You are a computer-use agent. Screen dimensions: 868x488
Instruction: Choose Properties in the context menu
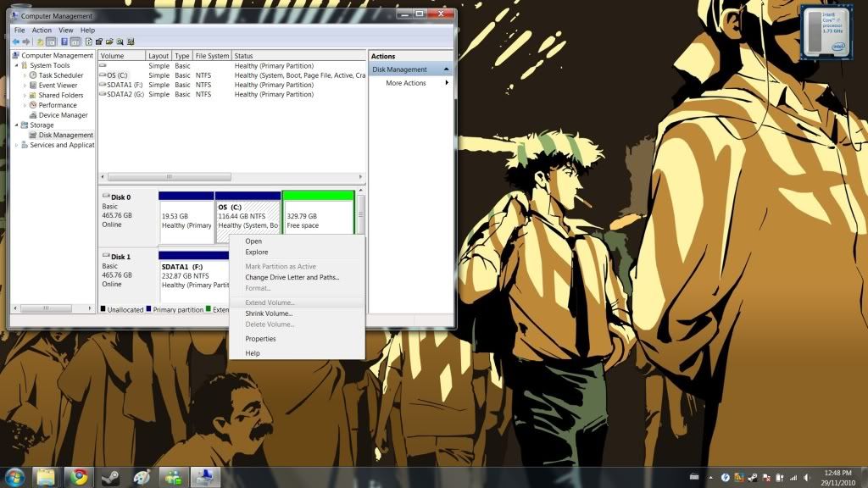297,339
